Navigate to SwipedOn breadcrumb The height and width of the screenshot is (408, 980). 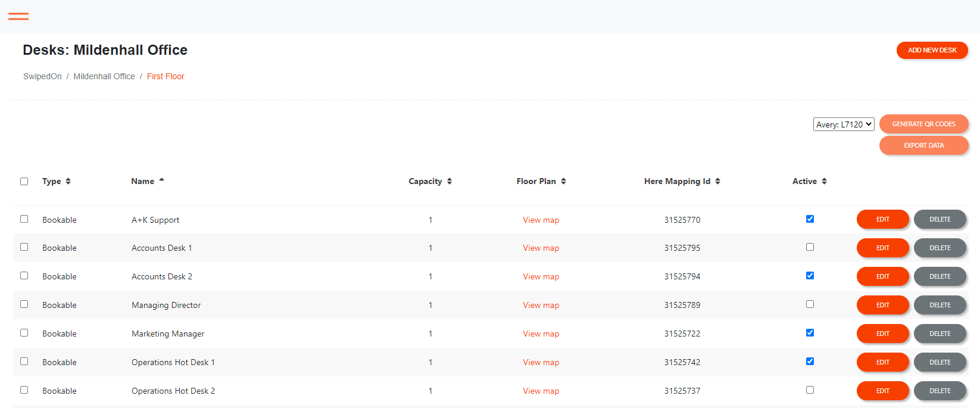[x=42, y=76]
